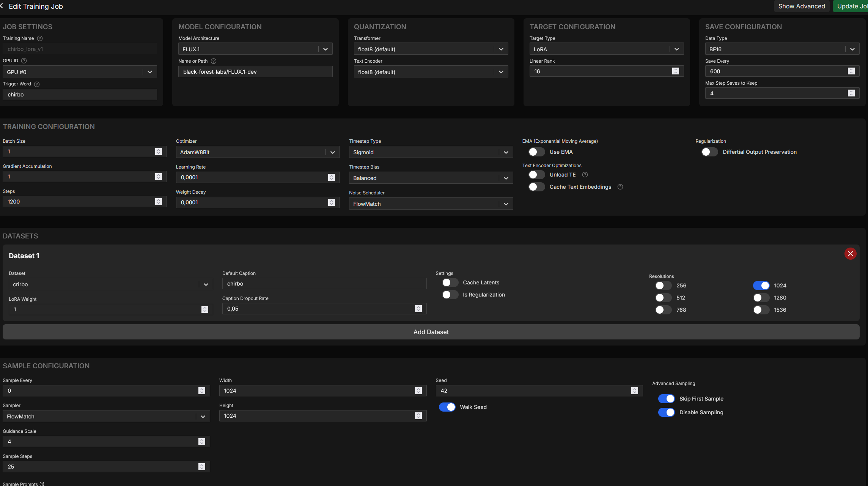Open the Optimizer dropdown showing AdamW8Bit
This screenshot has width=868, height=486.
pyautogui.click(x=258, y=152)
